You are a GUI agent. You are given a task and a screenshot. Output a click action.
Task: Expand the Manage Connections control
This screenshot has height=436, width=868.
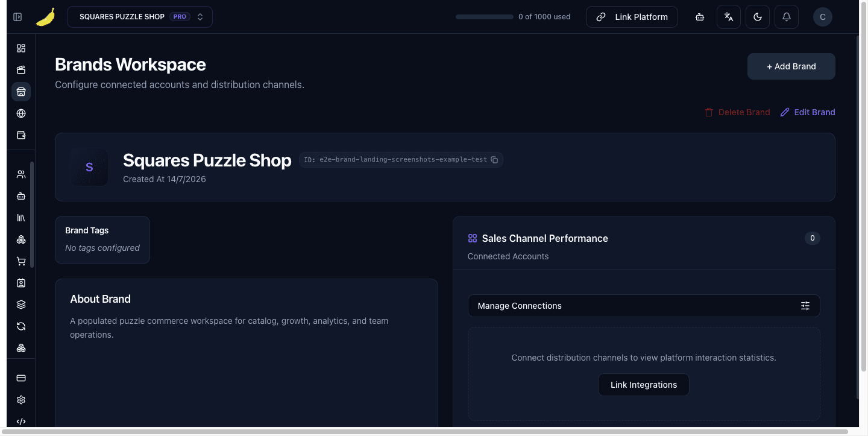coord(644,306)
